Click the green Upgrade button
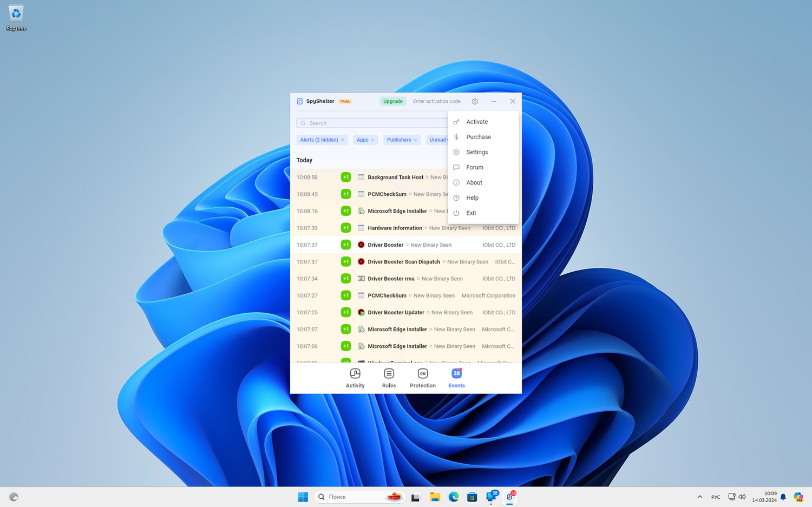The image size is (812, 507). click(x=393, y=101)
